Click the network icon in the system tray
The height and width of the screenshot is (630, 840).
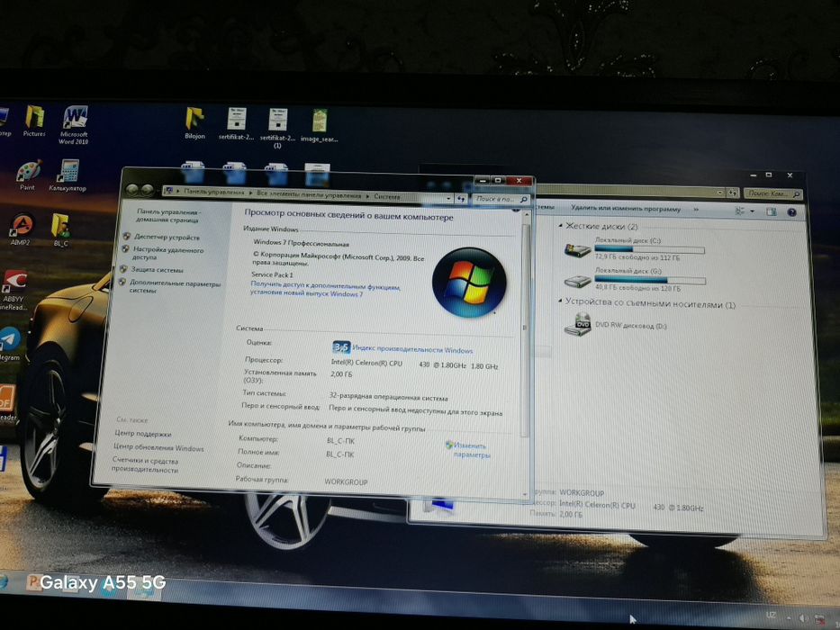[819, 619]
